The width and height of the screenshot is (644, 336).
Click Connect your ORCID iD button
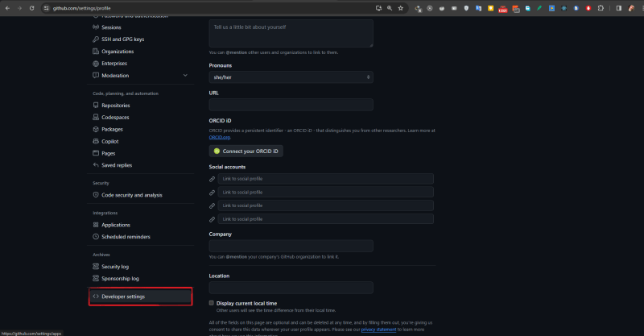(246, 151)
